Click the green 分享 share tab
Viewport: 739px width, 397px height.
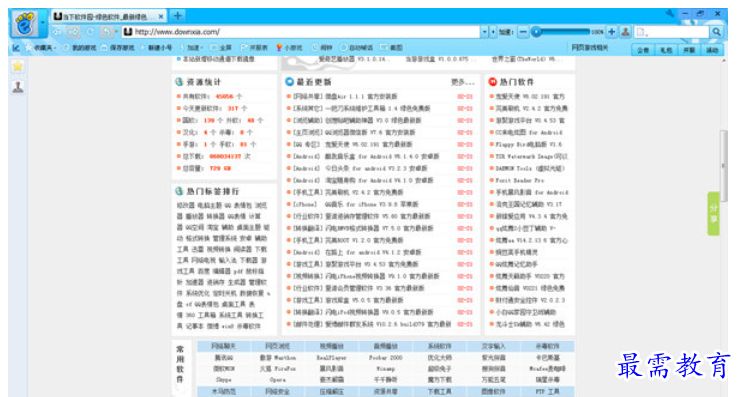(714, 214)
